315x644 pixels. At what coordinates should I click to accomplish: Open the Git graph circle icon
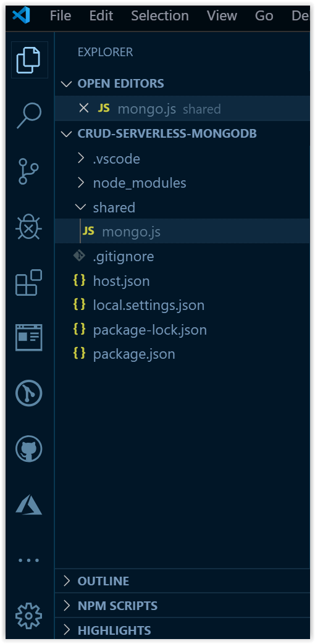[29, 393]
